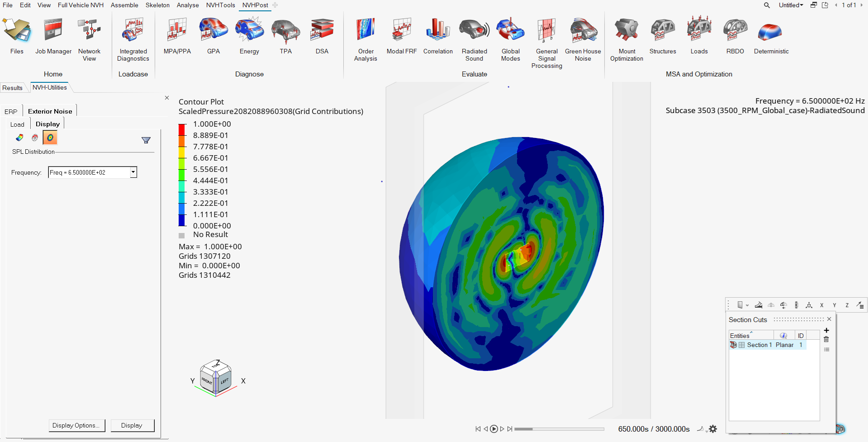This screenshot has height=442, width=868.
Task: Select the DSA tool
Action: point(322,36)
